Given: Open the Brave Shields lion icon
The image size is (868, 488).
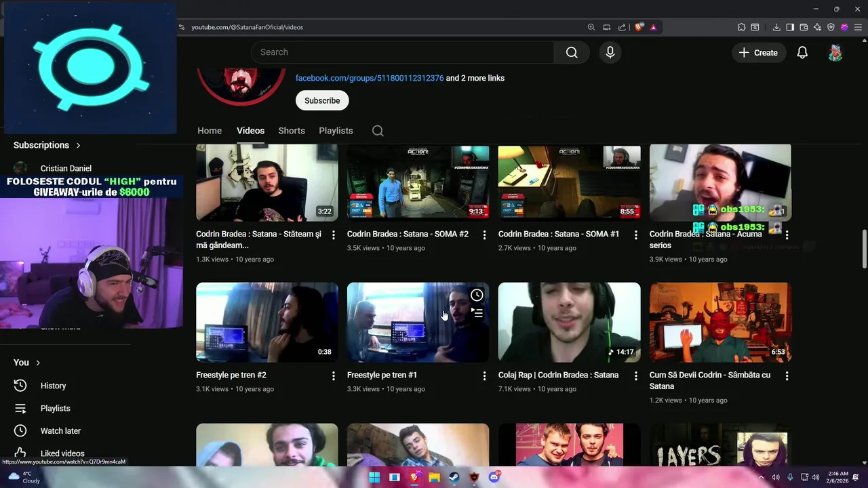Looking at the screenshot, I should pos(638,27).
